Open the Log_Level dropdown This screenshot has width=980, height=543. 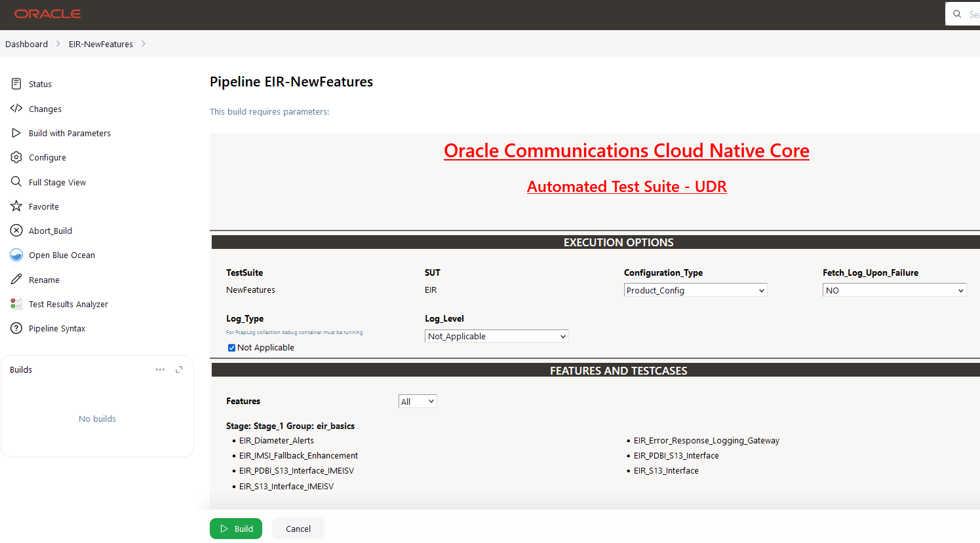coord(497,336)
